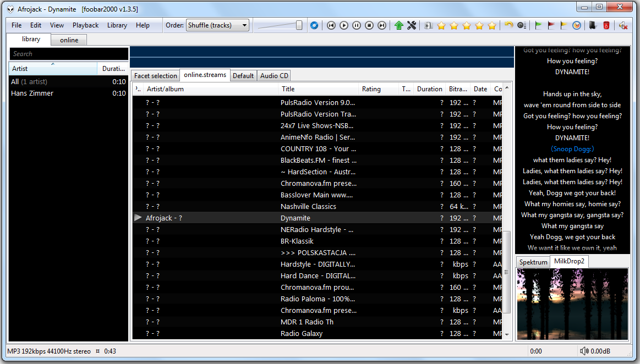Click the round speaker list icon
640x364 pixels.
[521, 25]
